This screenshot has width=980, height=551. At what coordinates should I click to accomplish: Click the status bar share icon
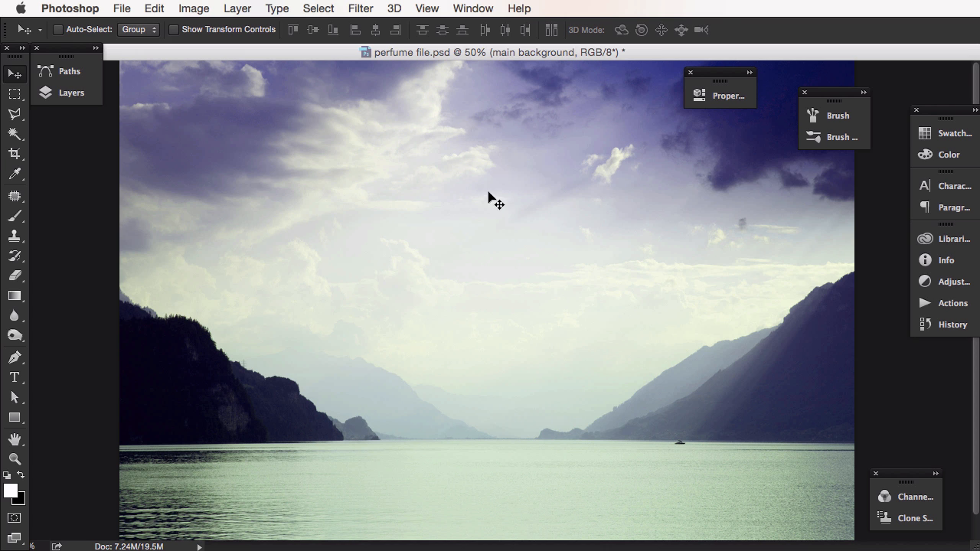click(x=57, y=546)
